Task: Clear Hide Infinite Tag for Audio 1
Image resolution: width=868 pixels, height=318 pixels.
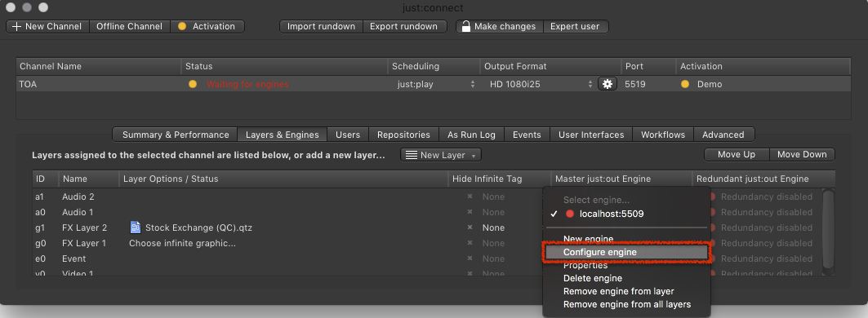Action: [x=470, y=212]
